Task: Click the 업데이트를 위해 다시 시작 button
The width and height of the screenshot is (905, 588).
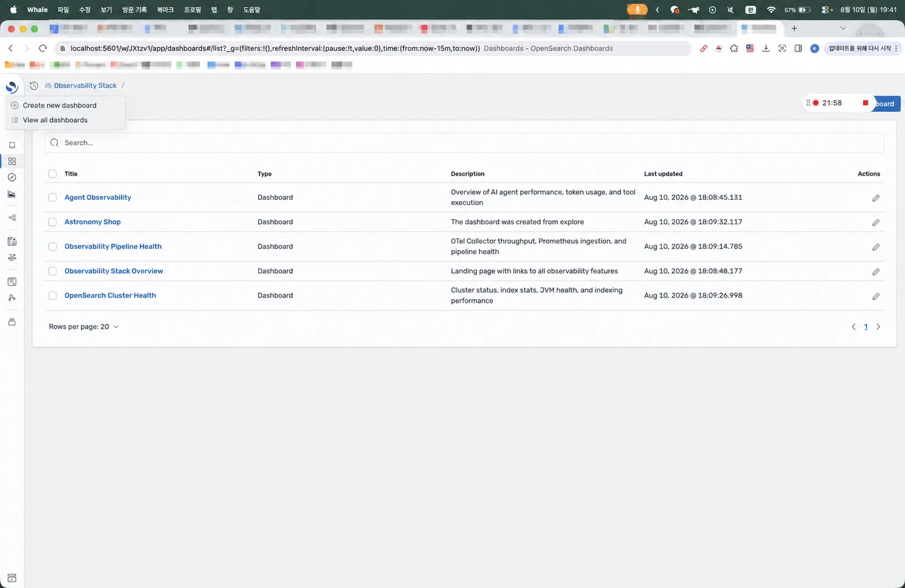Action: tap(860, 48)
